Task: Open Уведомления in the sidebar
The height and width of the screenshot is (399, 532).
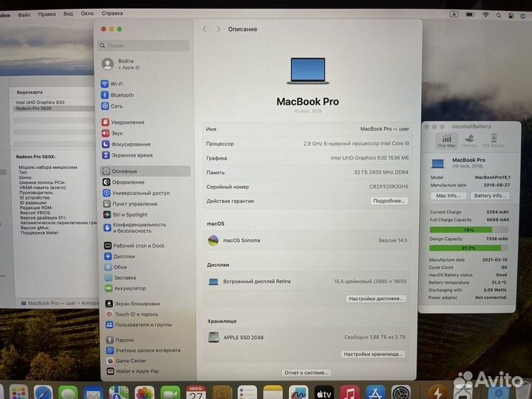Action: point(123,122)
